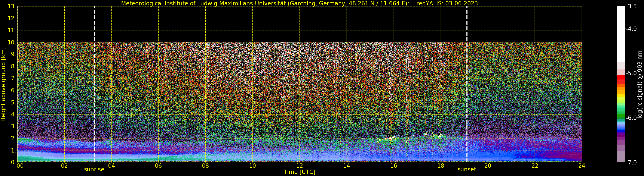644x176 pixels.
Task: Click the height axis tick 6.
Action: (x=13, y=90)
